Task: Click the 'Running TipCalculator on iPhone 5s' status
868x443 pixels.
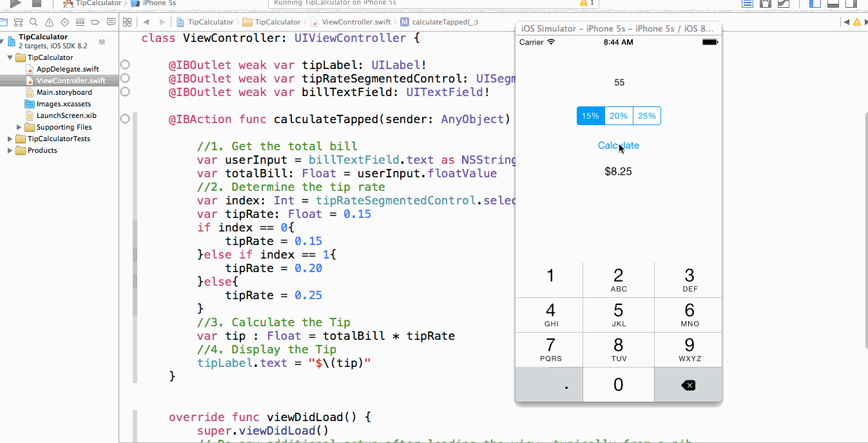Action: point(335,3)
